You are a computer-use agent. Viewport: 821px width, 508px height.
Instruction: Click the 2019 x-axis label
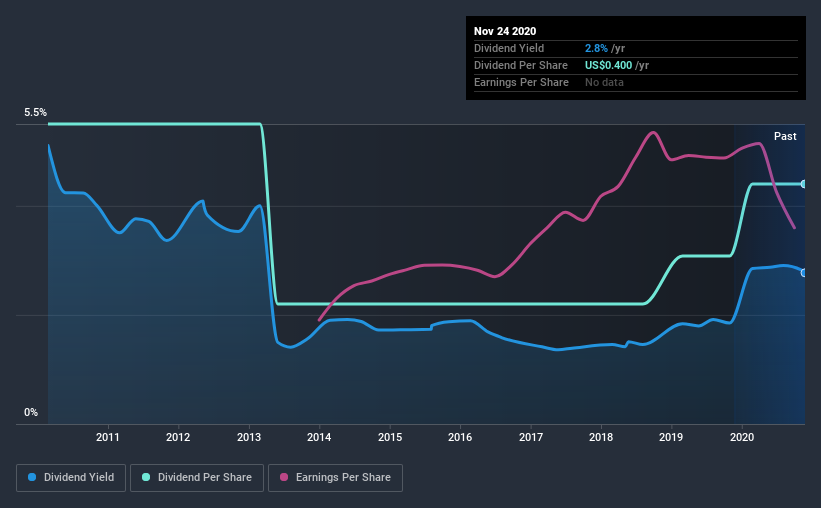click(x=671, y=437)
